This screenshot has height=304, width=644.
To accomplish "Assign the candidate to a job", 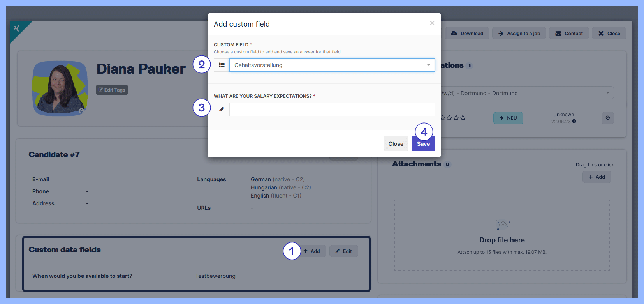I will tap(519, 34).
